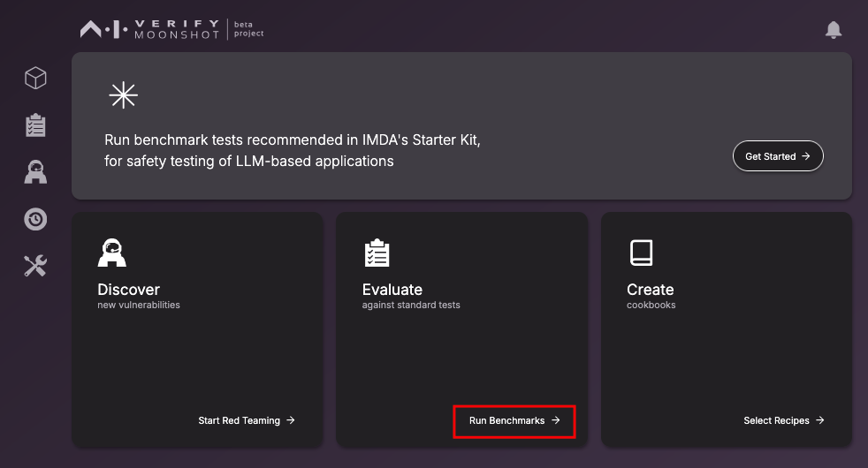Click the Discover heading
The width and height of the screenshot is (868, 468).
pyautogui.click(x=128, y=290)
